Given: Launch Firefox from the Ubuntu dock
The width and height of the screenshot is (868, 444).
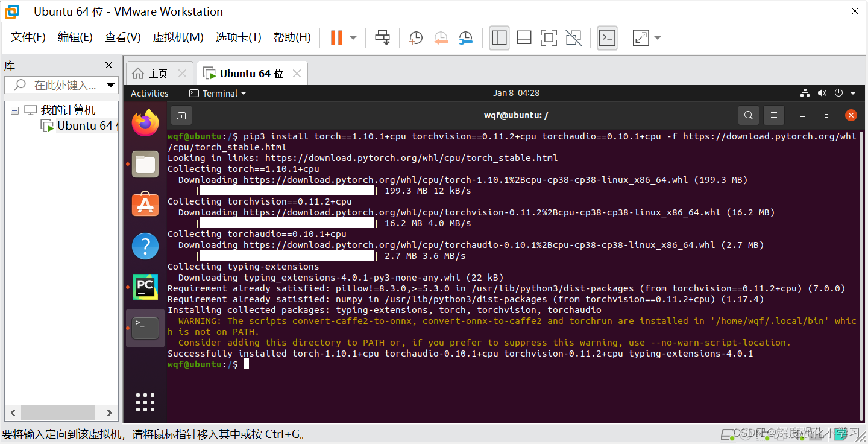Looking at the screenshot, I should point(145,123).
